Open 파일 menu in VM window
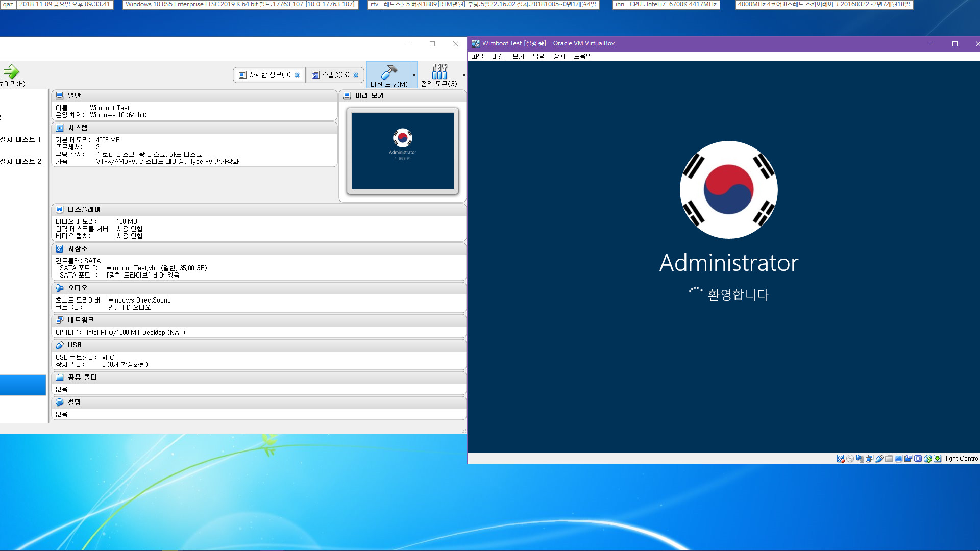The width and height of the screenshot is (980, 551). pos(477,57)
